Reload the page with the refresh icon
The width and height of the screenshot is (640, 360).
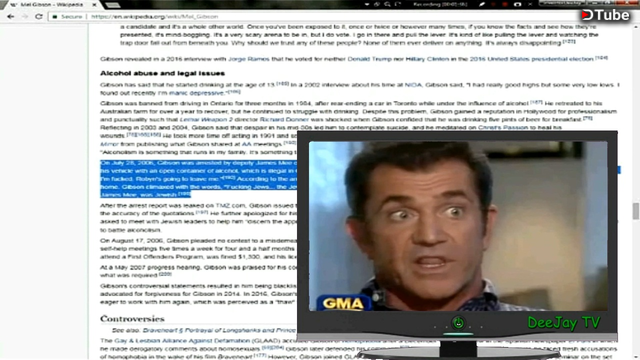39,16
